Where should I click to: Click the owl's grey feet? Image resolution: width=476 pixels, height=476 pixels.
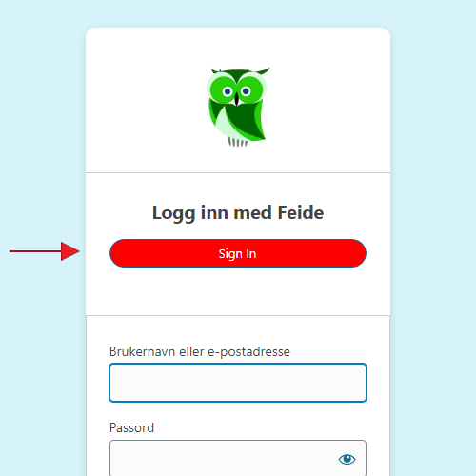click(238, 142)
